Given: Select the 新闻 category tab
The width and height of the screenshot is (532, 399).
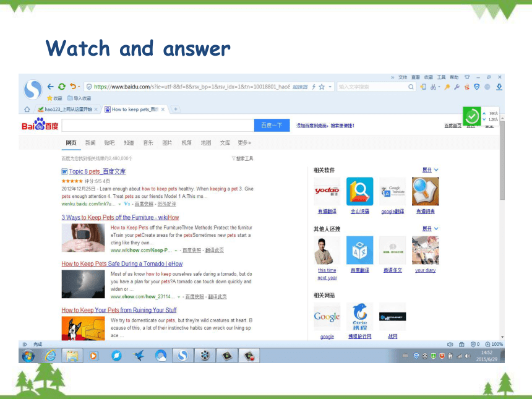Looking at the screenshot, I should pos(90,143).
